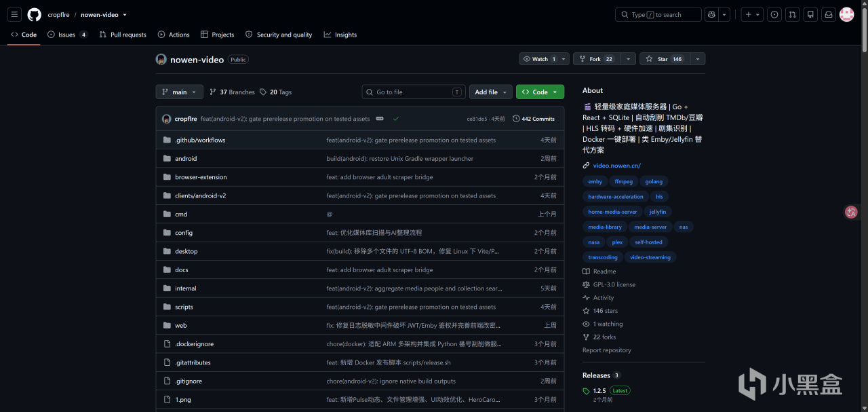The image size is (868, 412).
Task: Click the 1.2.5 release tag icon
Action: [x=586, y=391]
